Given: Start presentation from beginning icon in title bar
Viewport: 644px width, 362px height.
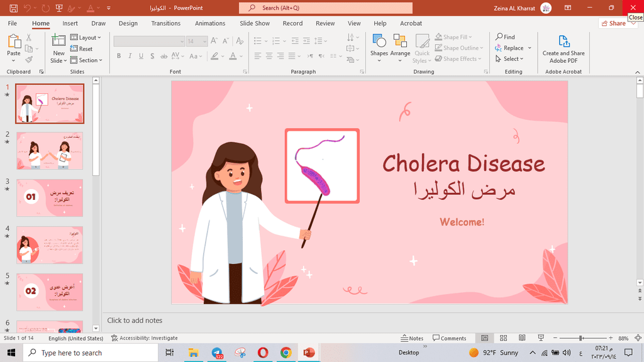Looking at the screenshot, I should (59, 8).
